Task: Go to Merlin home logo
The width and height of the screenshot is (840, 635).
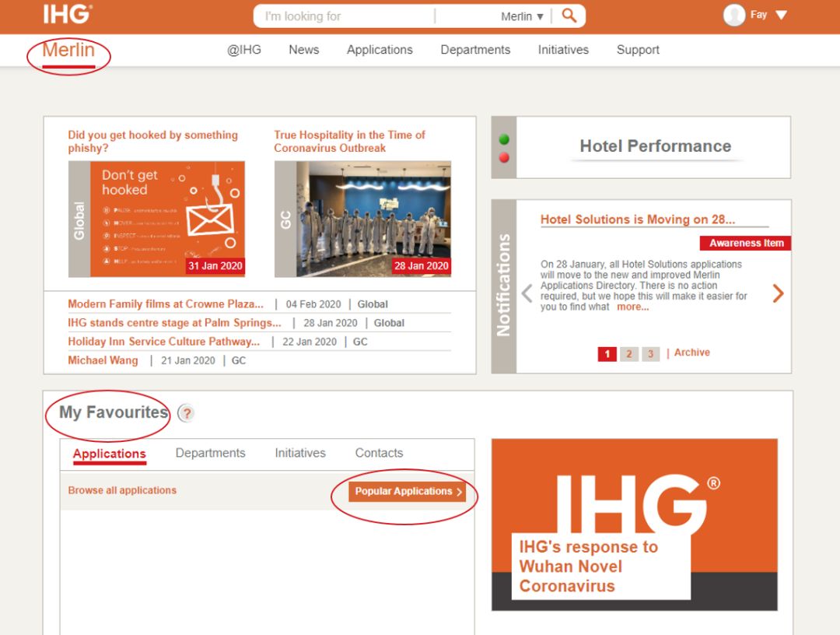Action: click(68, 51)
